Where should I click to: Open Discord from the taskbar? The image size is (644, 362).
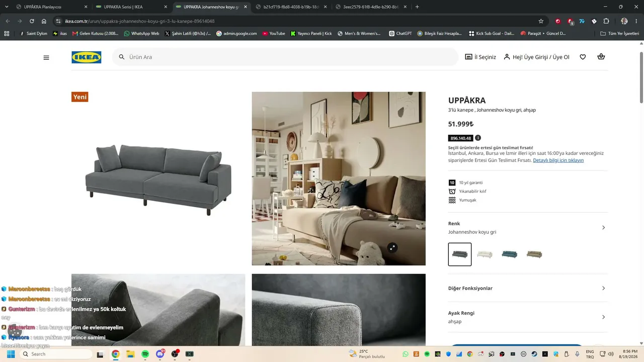[x=160, y=354]
